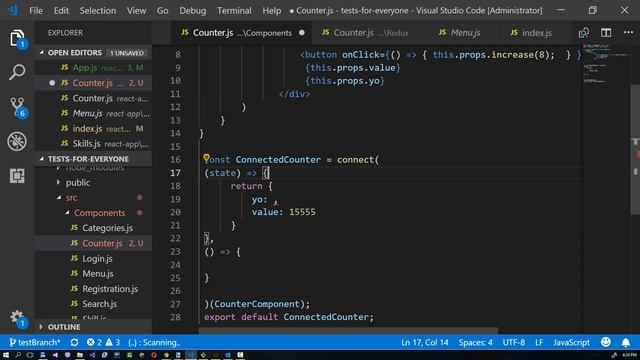Click the Synchronize Changes icon in status bar

coord(74,342)
